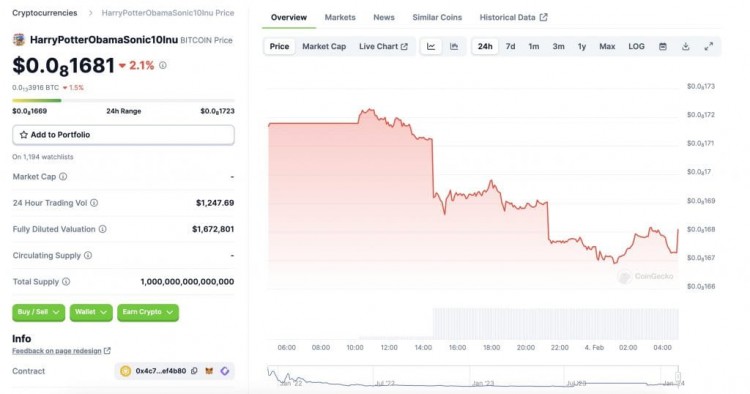Open the Wallet dropdown
The width and height of the screenshot is (750, 394).
(91, 312)
